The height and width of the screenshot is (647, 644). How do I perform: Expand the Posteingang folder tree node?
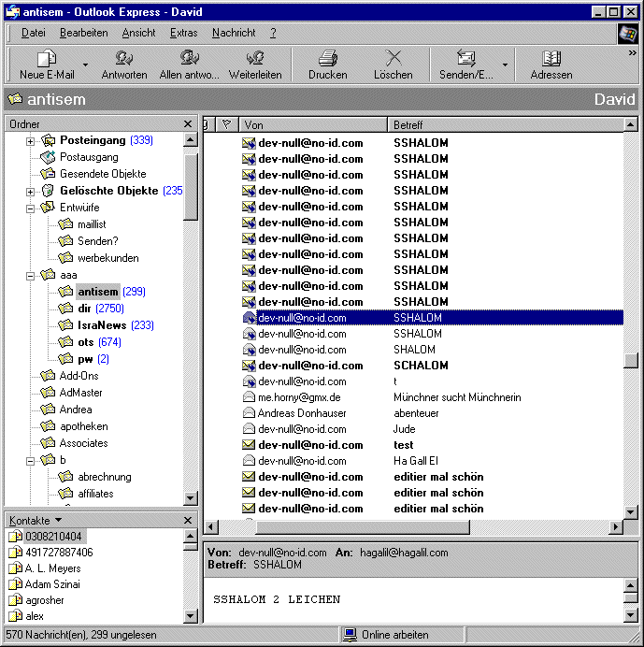30,141
